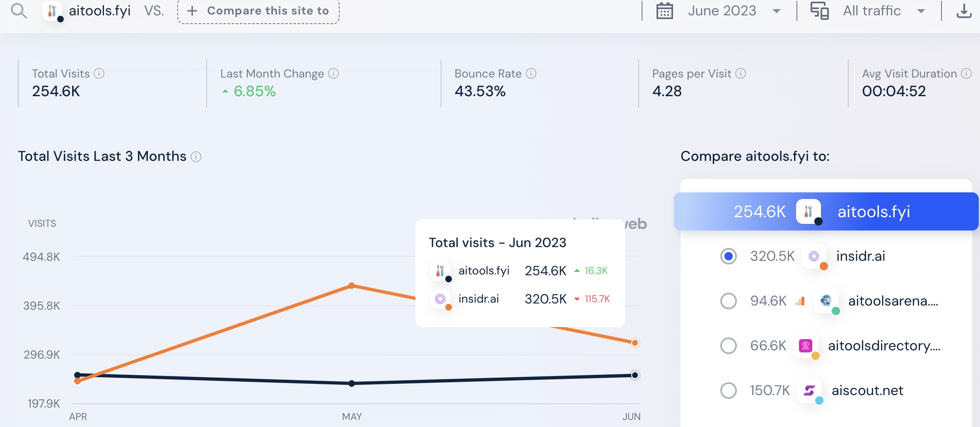The height and width of the screenshot is (427, 980).
Task: Click info icon next to Last Month Change
Action: (x=333, y=73)
